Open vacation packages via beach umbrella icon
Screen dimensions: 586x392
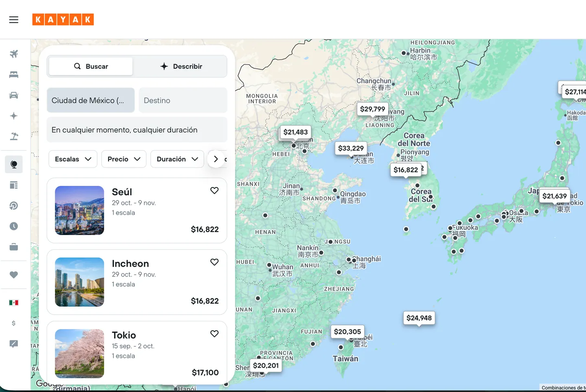click(14, 136)
